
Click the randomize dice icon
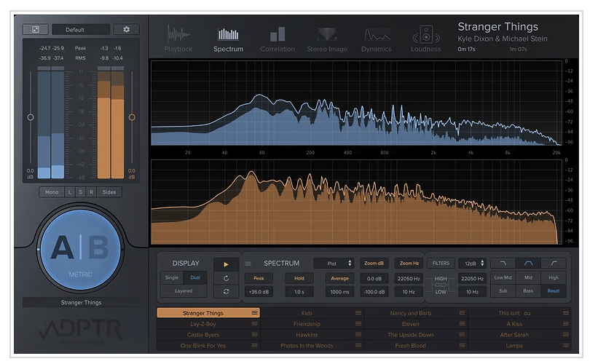point(36,29)
